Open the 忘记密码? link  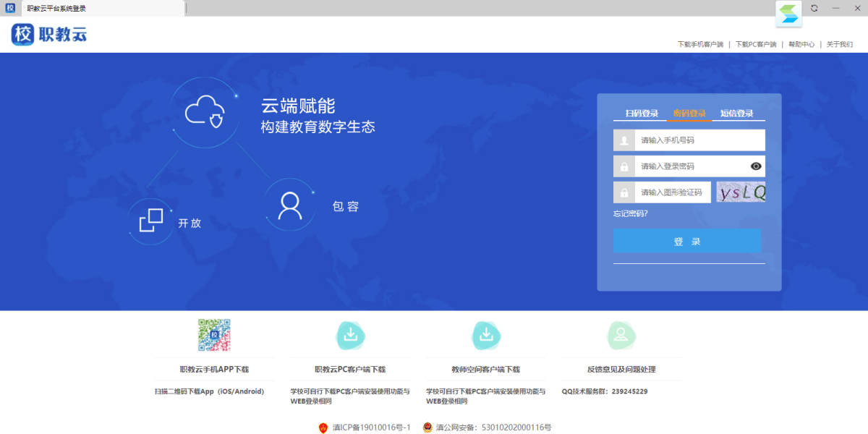click(630, 213)
